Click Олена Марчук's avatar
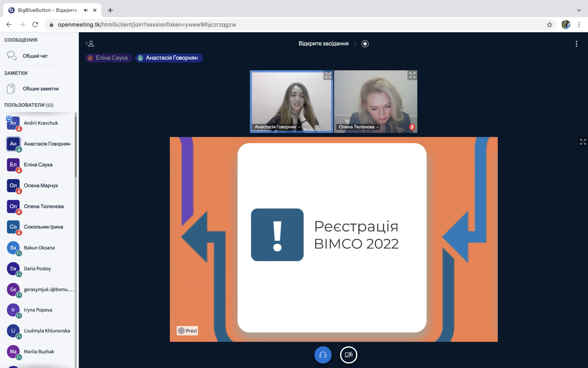The height and width of the screenshot is (368, 588). (x=13, y=185)
